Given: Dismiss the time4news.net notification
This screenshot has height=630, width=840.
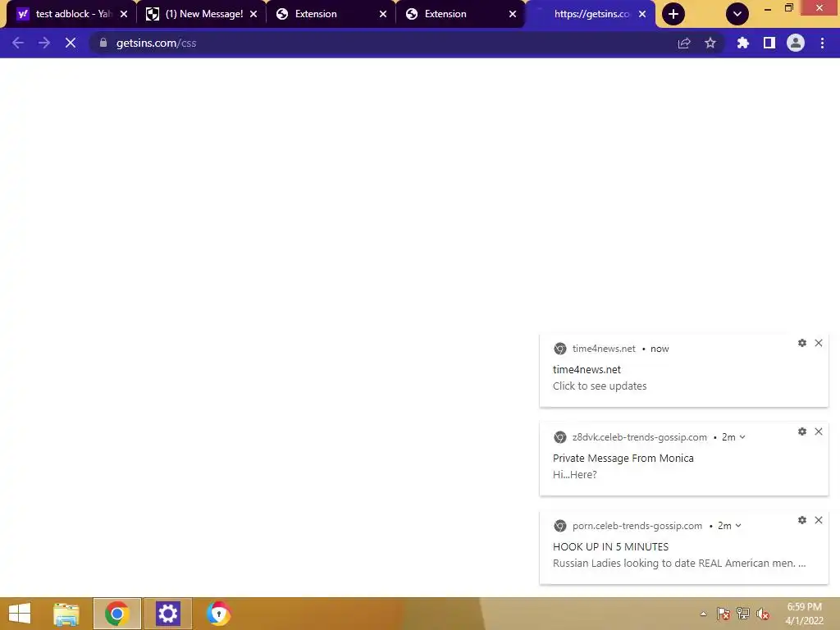Looking at the screenshot, I should coord(819,343).
